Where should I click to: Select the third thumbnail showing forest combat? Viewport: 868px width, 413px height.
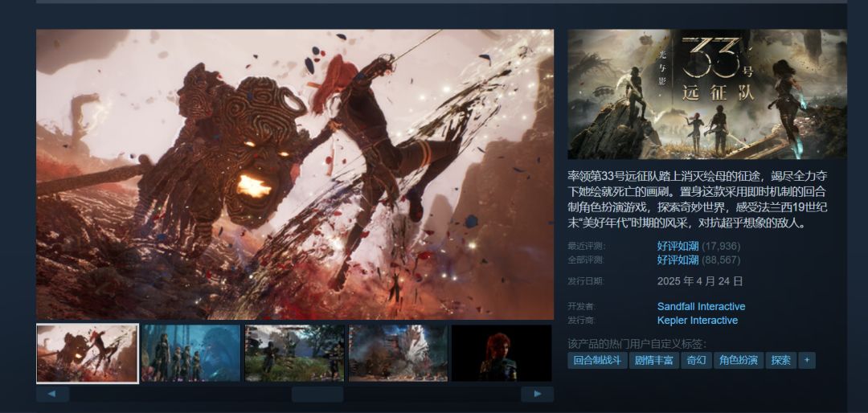pos(294,354)
